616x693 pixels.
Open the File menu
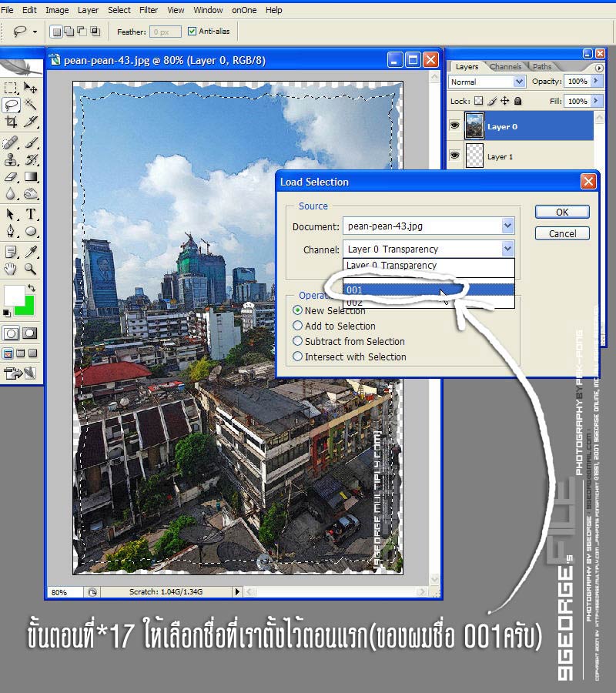click(7, 10)
